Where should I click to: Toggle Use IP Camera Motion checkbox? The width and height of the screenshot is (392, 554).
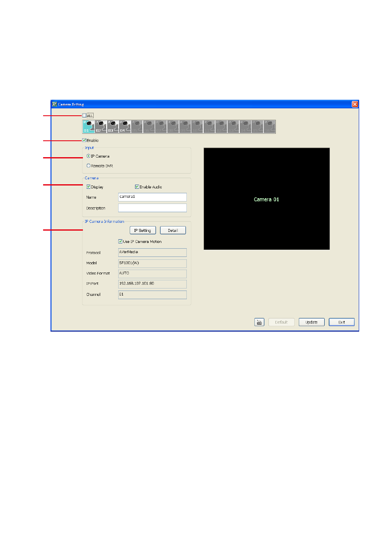pyautogui.click(x=120, y=241)
